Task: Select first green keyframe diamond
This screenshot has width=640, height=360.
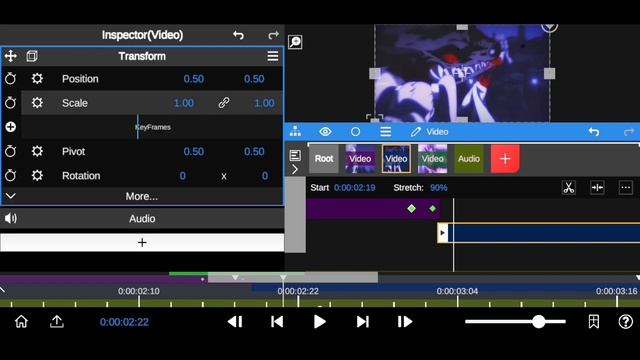Action: 411,209
